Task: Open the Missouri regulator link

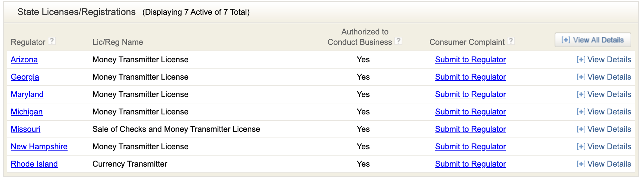Action: pos(25,129)
